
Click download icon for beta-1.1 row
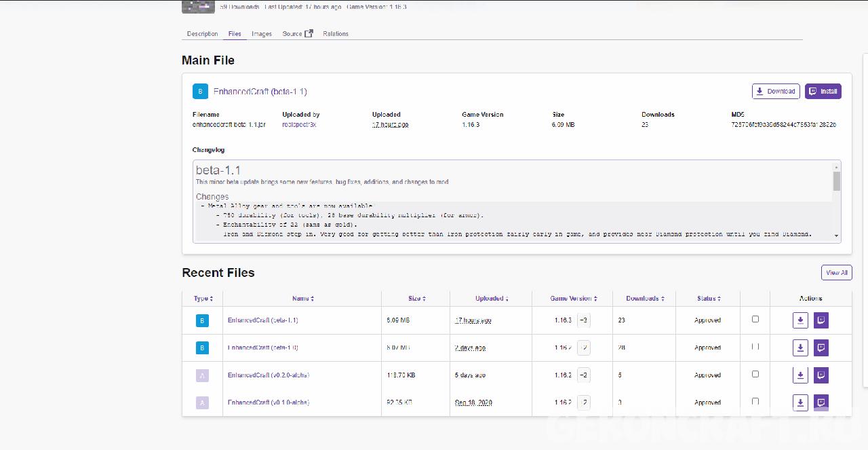point(800,320)
